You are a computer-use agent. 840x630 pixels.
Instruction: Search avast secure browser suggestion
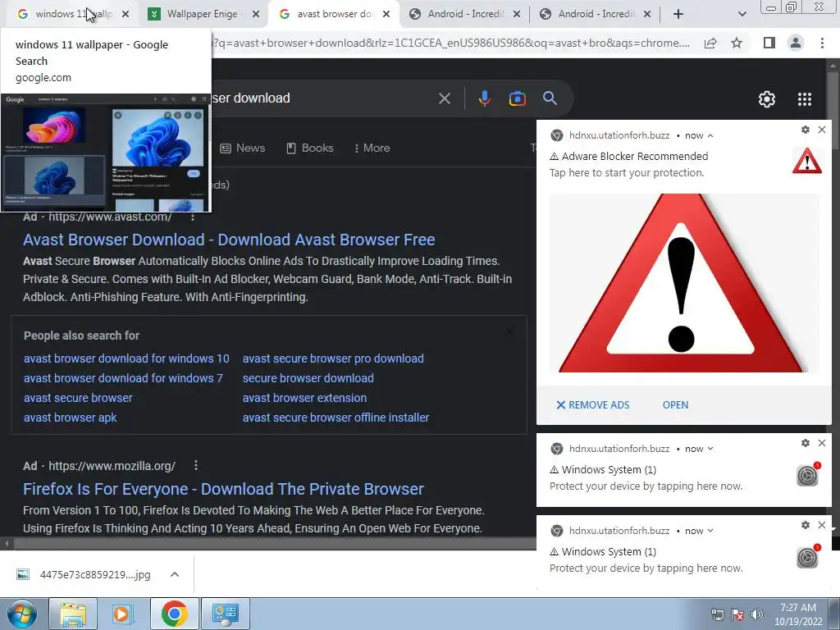(78, 398)
